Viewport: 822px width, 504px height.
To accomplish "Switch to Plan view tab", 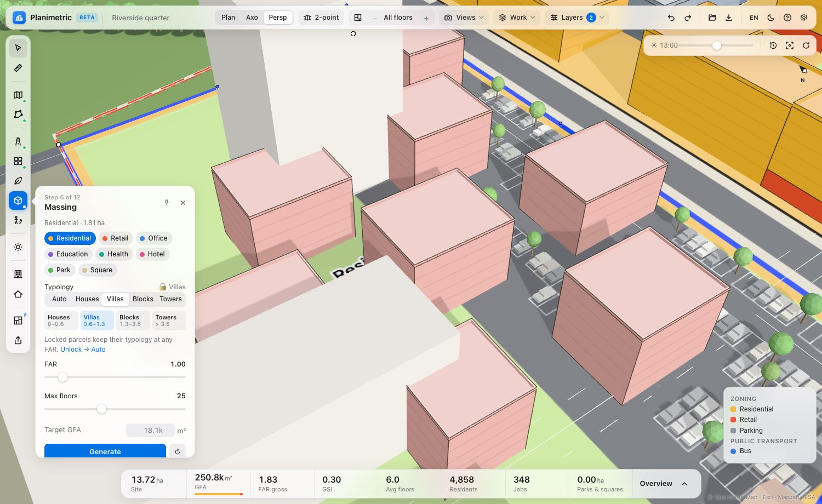I will pos(229,18).
